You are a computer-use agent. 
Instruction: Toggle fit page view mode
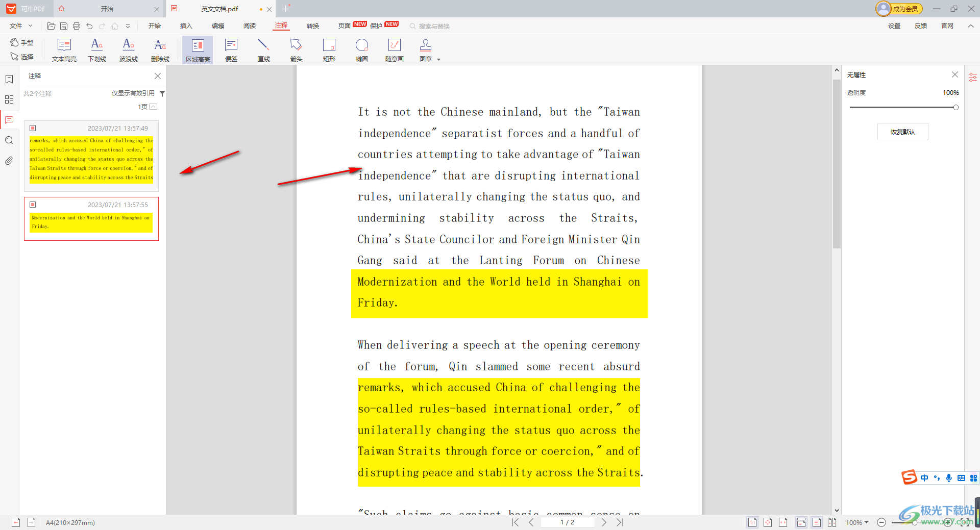coord(768,522)
